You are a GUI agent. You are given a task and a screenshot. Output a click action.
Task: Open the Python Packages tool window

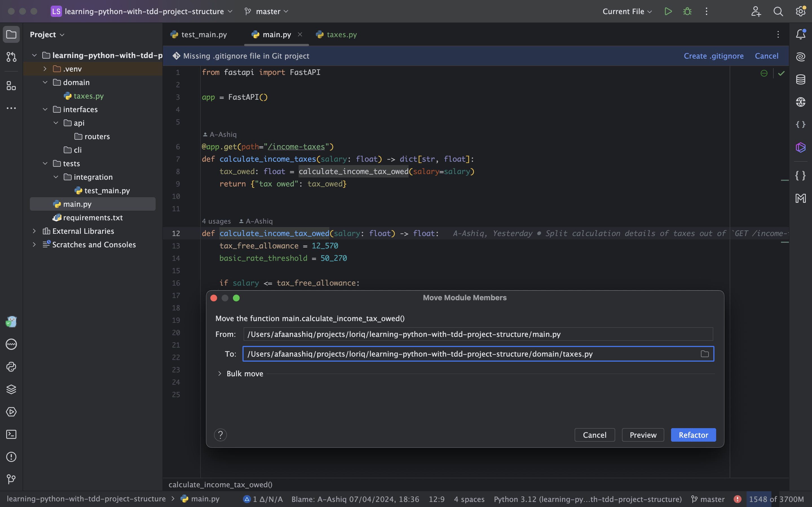click(11, 389)
